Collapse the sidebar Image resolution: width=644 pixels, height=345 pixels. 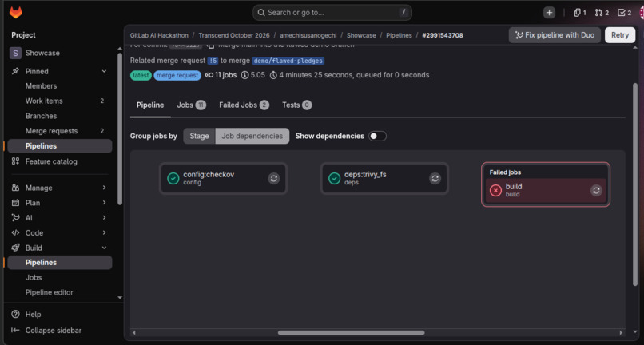(60, 330)
